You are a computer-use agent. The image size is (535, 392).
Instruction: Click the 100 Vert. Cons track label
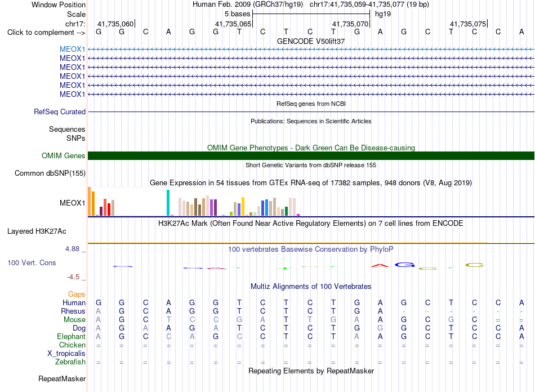point(32,262)
